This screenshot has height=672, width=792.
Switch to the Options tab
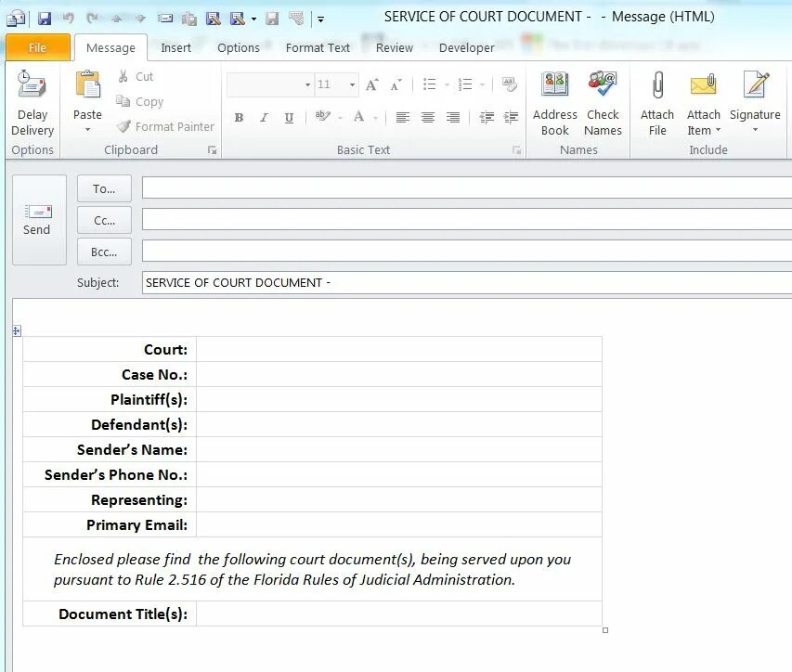tap(239, 48)
